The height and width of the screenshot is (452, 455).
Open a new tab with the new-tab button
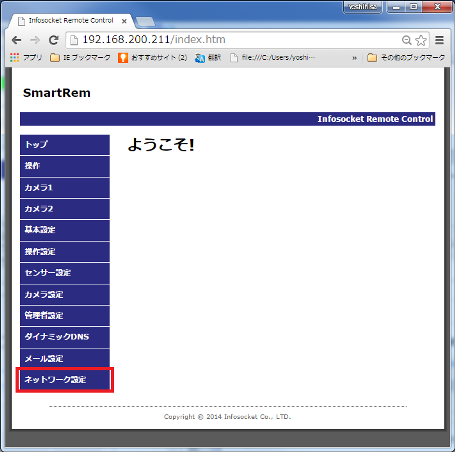tap(145, 22)
